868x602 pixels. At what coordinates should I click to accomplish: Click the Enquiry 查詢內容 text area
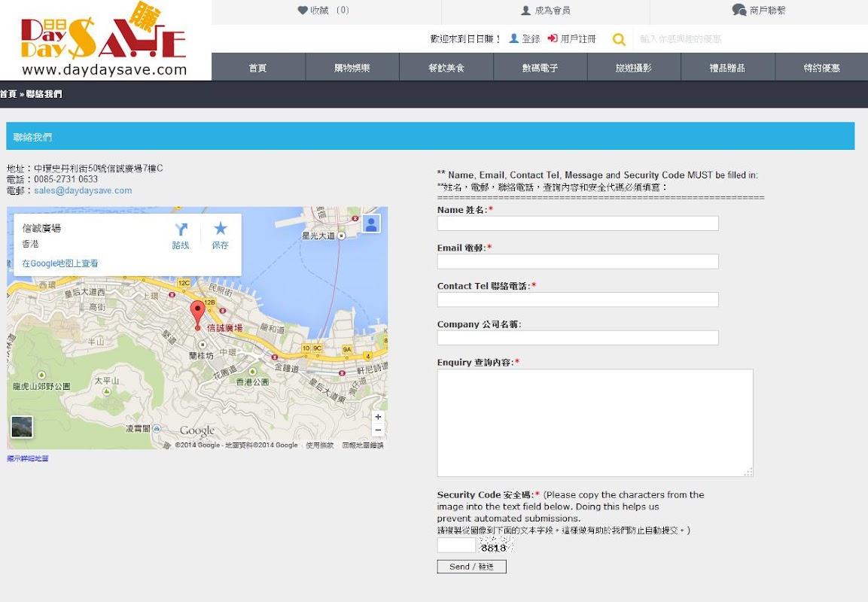[x=595, y=422]
